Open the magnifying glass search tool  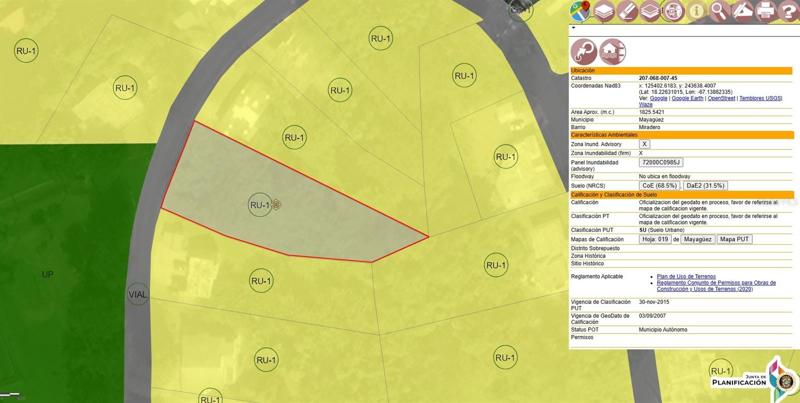point(719,11)
